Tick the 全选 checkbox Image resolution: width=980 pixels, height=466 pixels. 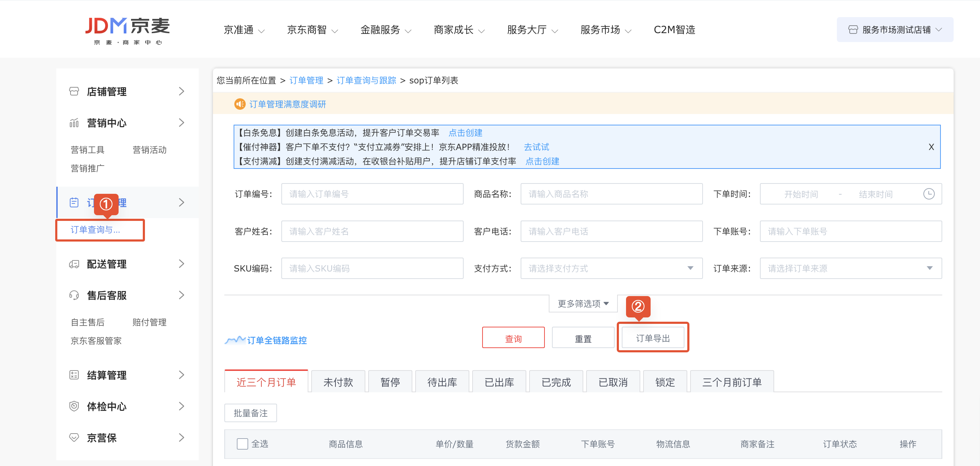click(x=243, y=444)
